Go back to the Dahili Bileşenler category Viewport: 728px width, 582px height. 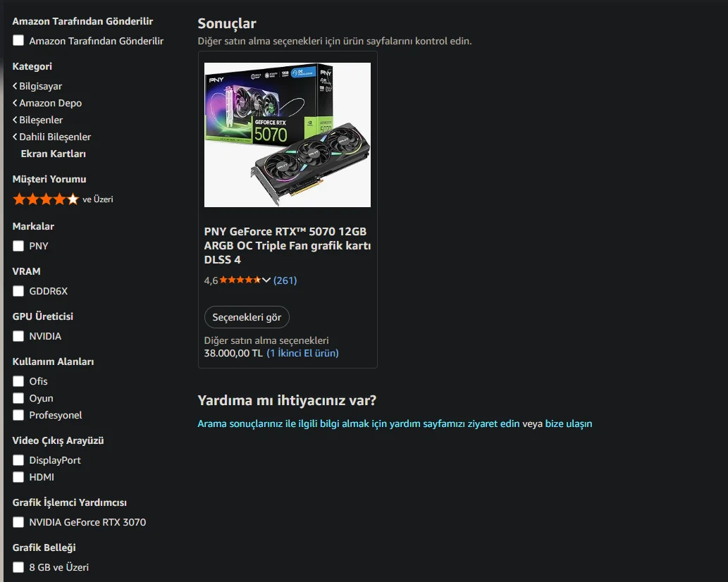point(51,137)
